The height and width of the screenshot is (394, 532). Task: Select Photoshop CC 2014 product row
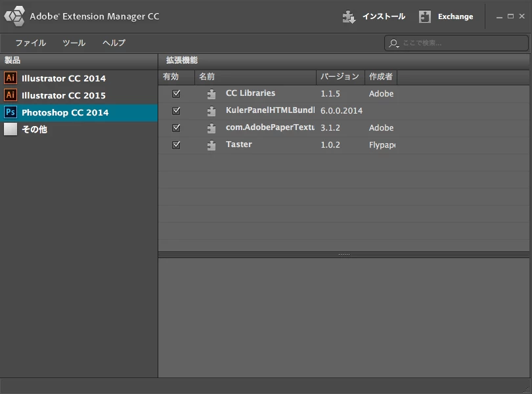tap(79, 113)
